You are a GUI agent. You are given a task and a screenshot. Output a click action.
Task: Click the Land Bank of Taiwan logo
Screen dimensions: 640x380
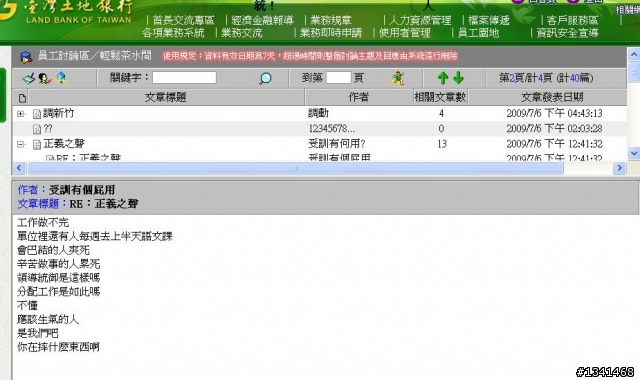pyautogui.click(x=67, y=11)
